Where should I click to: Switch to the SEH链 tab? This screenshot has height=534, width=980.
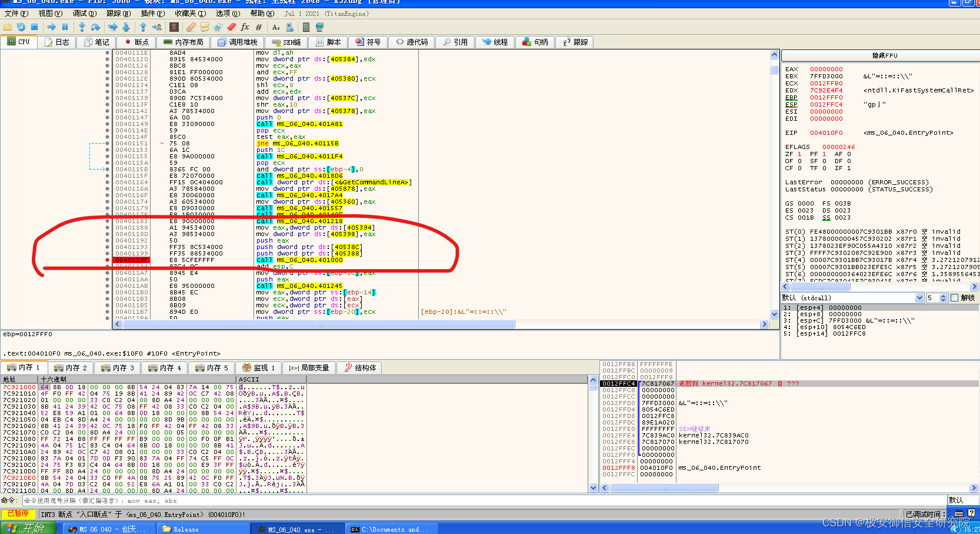coord(286,42)
